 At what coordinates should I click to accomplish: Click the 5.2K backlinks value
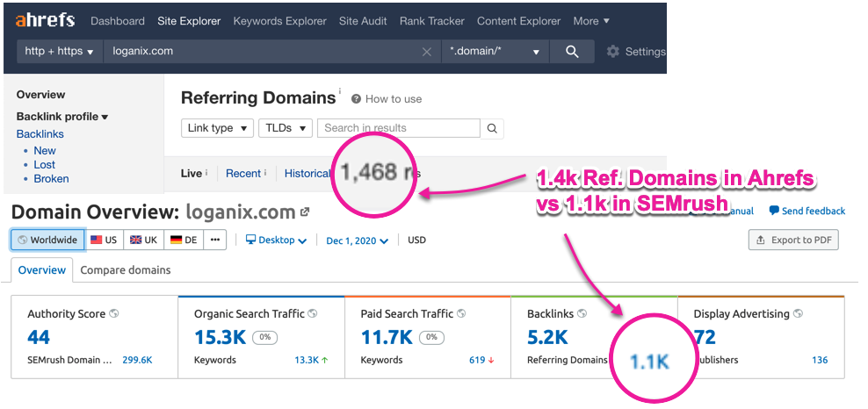pos(547,337)
